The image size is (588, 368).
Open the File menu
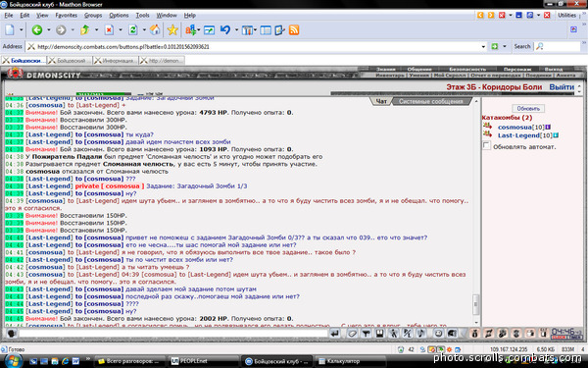tap(9, 16)
